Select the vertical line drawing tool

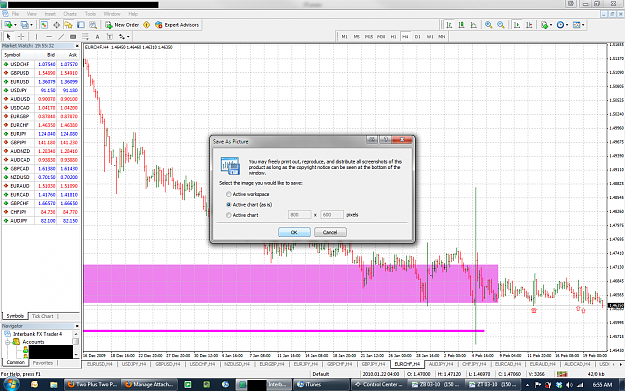36,37
